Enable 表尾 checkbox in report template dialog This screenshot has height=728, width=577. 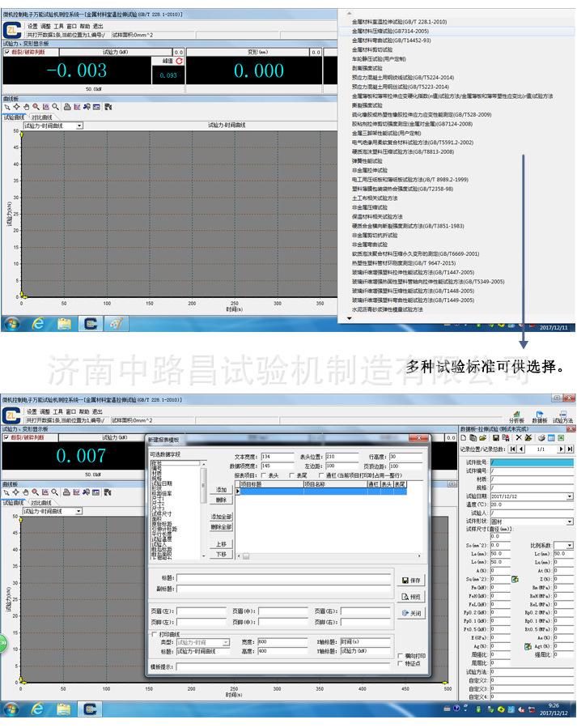(x=291, y=475)
